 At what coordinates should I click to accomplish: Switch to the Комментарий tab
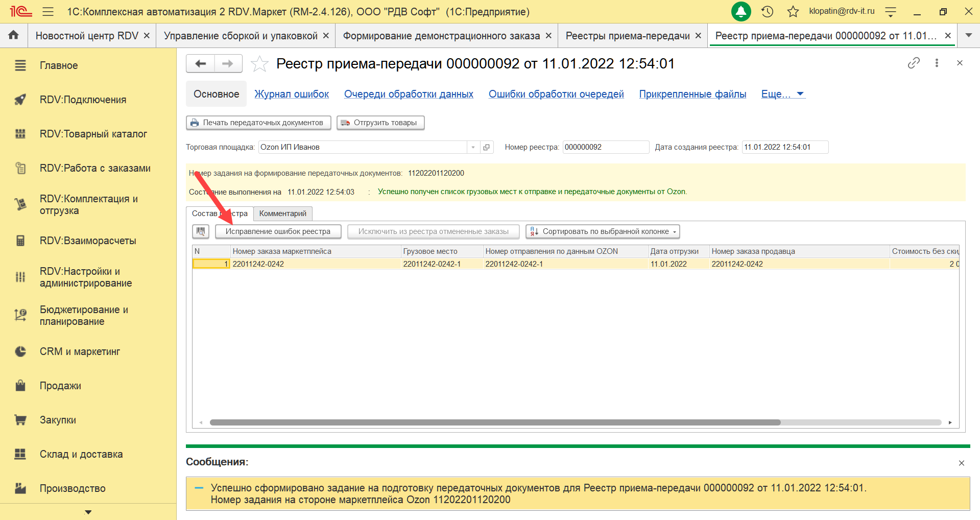click(282, 214)
